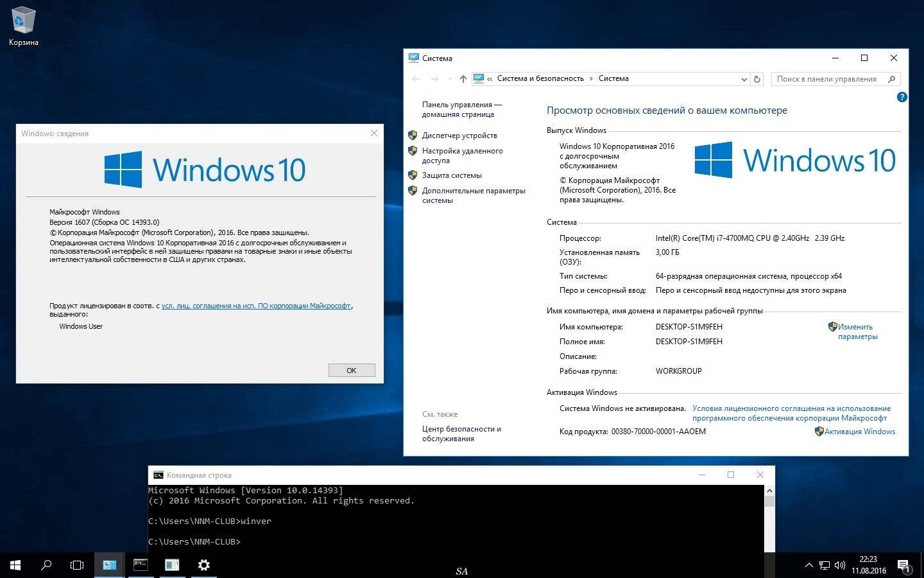924x578 pixels.
Task: Click 'WORKGROUP' workgroup value
Action: pos(678,371)
